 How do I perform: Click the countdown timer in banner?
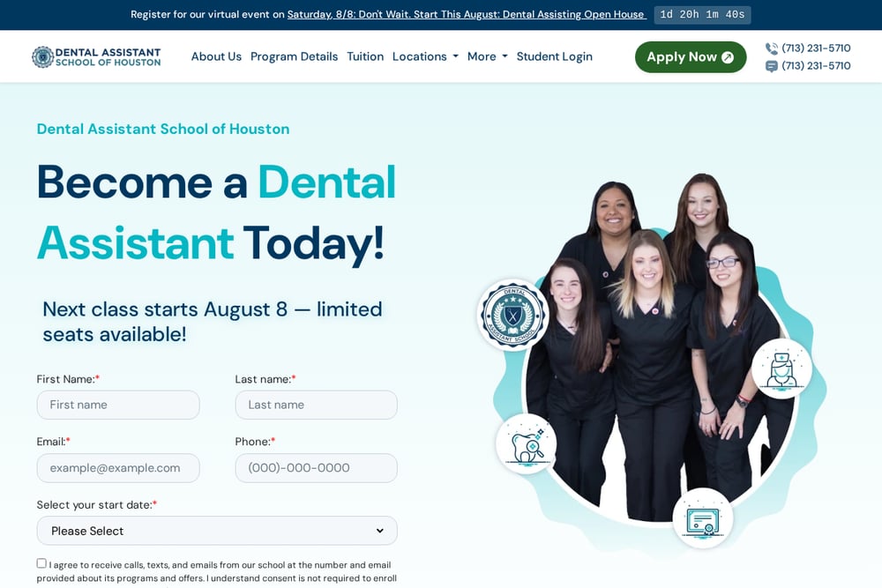click(702, 15)
